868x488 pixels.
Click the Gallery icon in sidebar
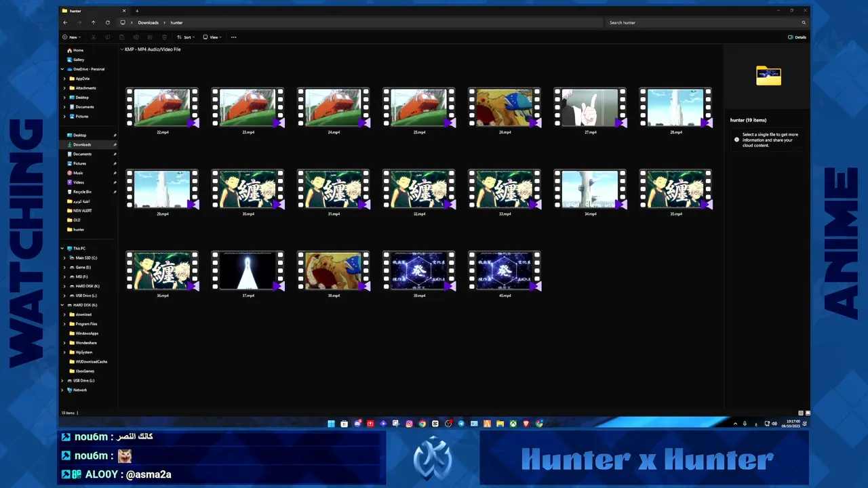click(x=69, y=60)
